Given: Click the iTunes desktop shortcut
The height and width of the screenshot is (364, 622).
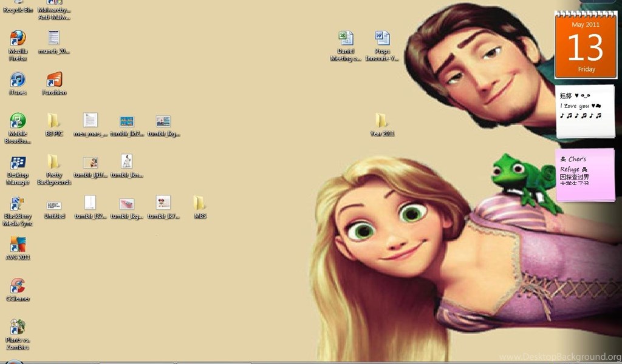Looking at the screenshot, I should 18,84.
